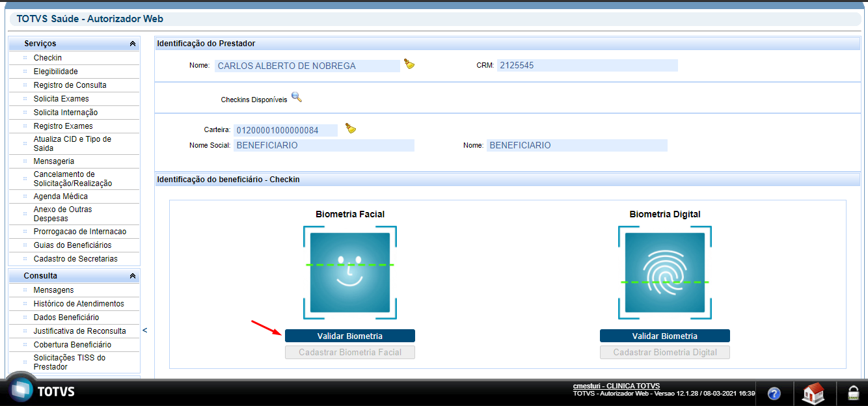Click the Carteira number field

[286, 130]
